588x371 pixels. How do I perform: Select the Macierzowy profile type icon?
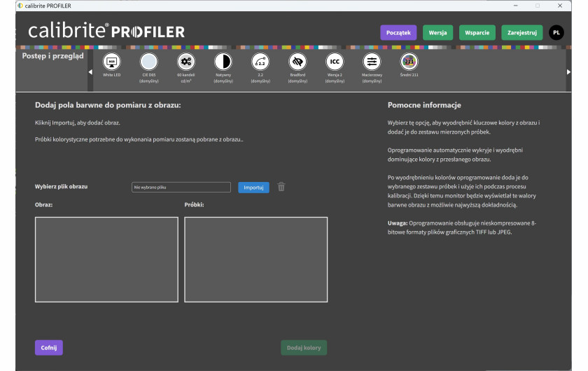click(x=372, y=62)
